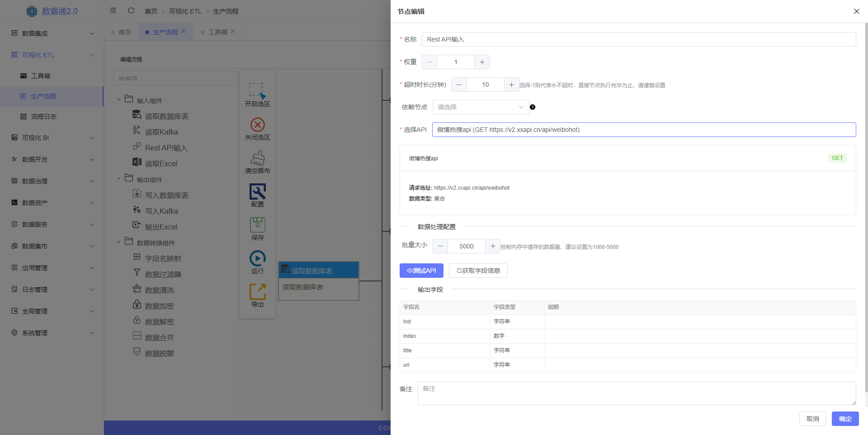Expand the 数据治理 sidebar menu
868x435 pixels.
[x=52, y=181]
